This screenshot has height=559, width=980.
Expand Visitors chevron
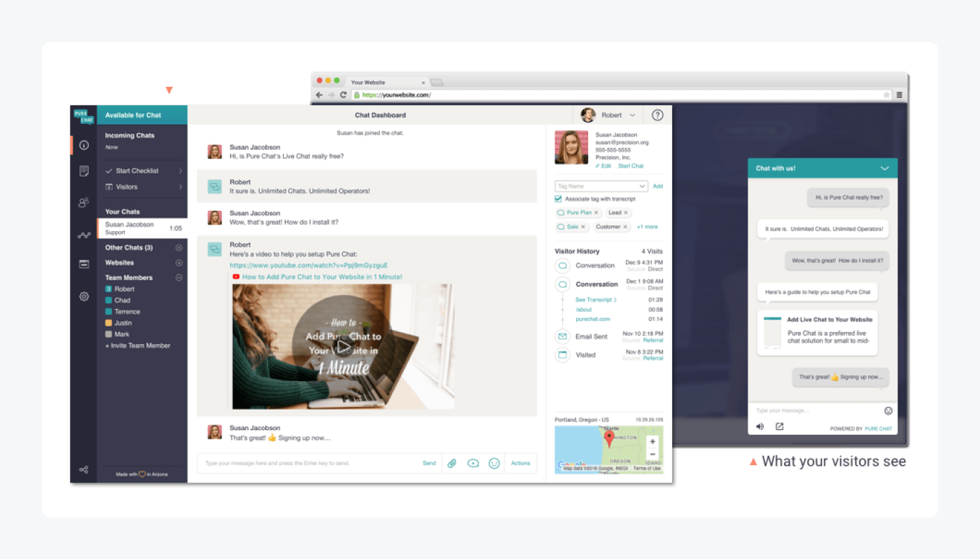(180, 187)
